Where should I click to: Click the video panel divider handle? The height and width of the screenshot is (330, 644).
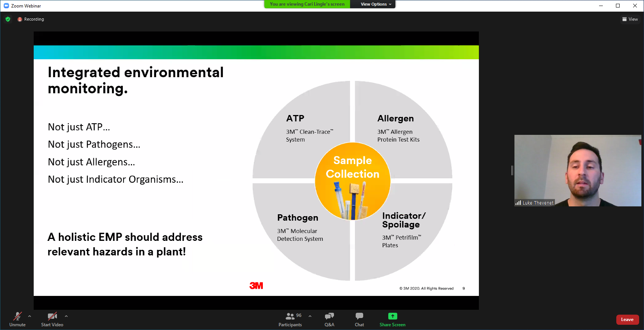tap(512, 170)
